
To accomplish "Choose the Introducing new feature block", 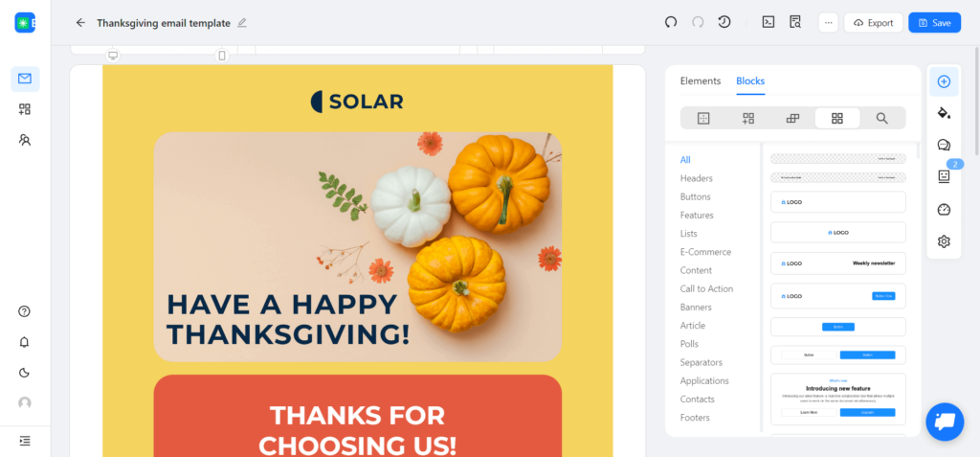I will pyautogui.click(x=838, y=400).
